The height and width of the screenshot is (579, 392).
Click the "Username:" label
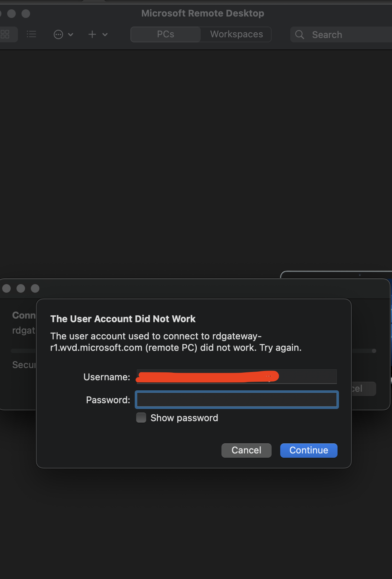point(107,377)
